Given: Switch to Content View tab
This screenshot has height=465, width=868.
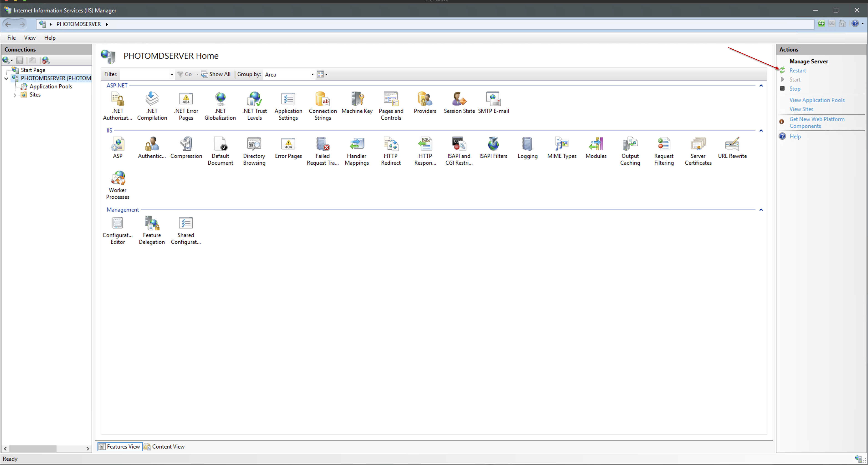Looking at the screenshot, I should click(164, 447).
